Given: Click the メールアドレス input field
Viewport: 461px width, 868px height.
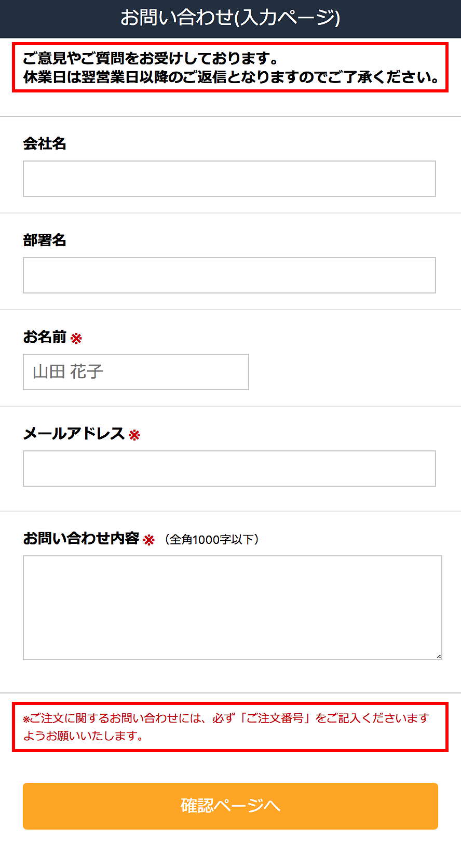Looking at the screenshot, I should pos(229,469).
